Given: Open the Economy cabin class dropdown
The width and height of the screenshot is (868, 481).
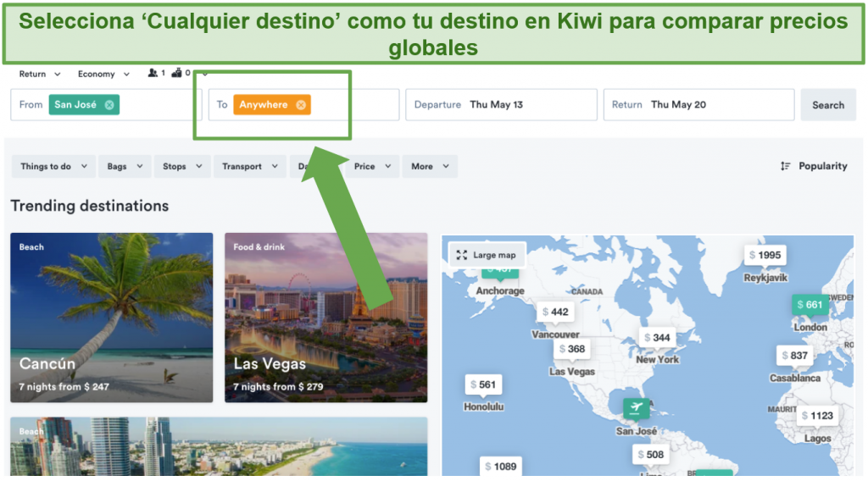Looking at the screenshot, I should tap(103, 74).
